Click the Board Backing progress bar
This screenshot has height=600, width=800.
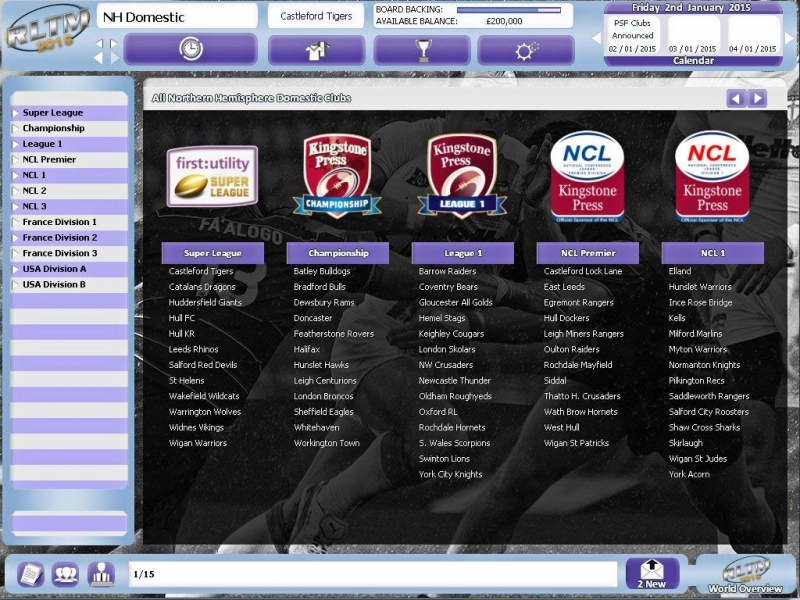(x=509, y=10)
